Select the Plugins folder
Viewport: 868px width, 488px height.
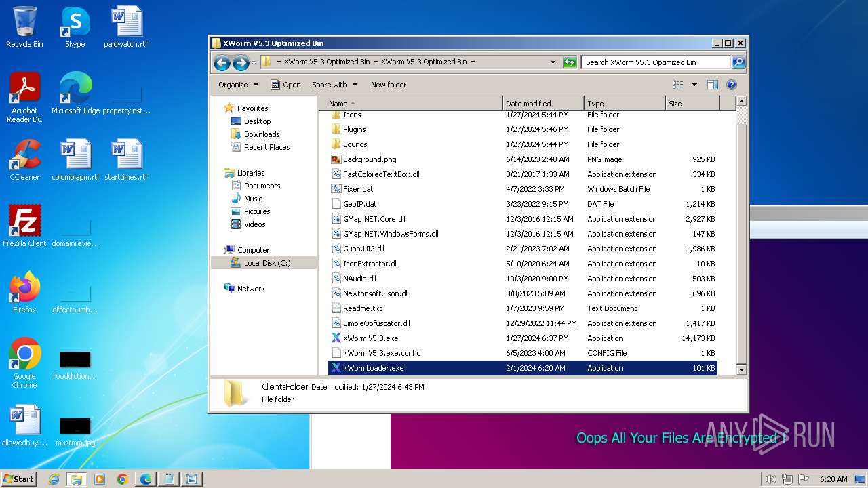coord(522,129)
